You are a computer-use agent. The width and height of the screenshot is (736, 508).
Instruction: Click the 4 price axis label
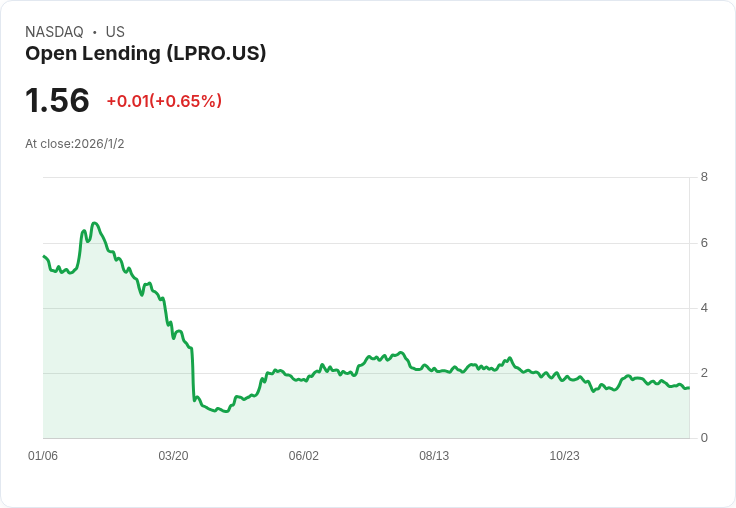coord(704,308)
